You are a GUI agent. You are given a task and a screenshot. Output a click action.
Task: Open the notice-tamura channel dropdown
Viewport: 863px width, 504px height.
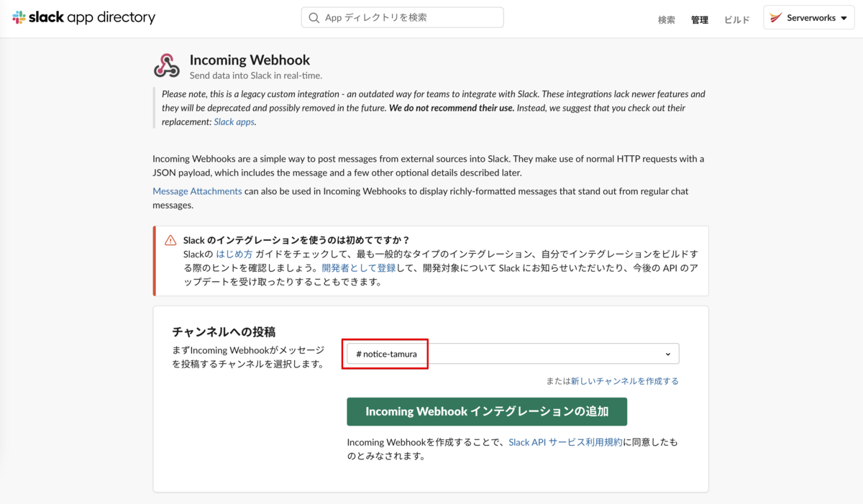click(x=513, y=354)
